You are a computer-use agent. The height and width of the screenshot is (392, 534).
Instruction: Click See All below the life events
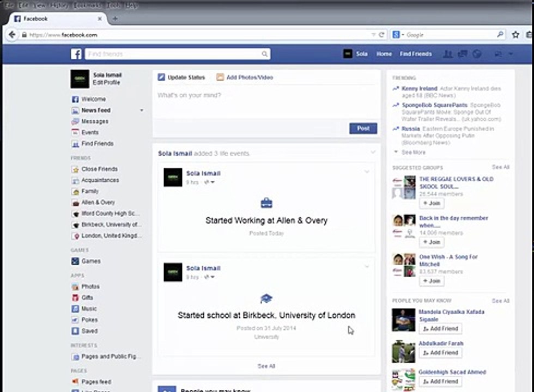[266, 366]
